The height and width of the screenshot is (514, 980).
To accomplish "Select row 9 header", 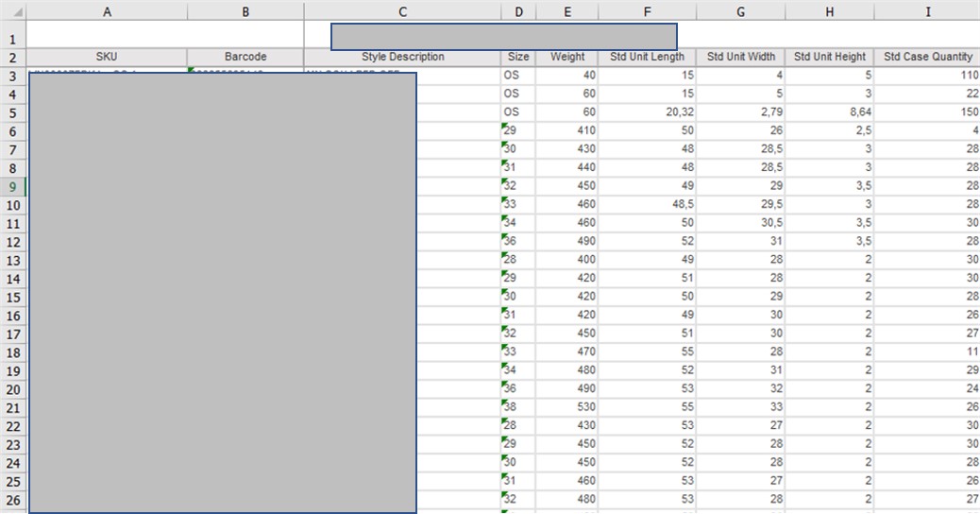I will (13, 186).
